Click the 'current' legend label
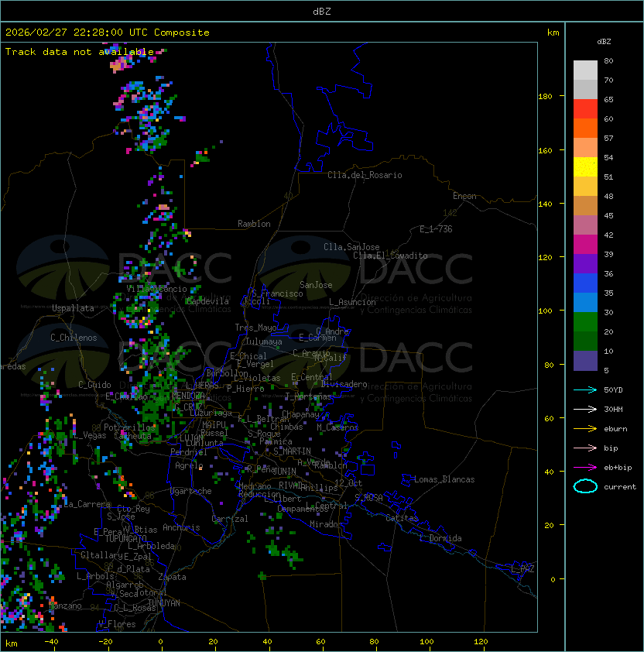 620,487
